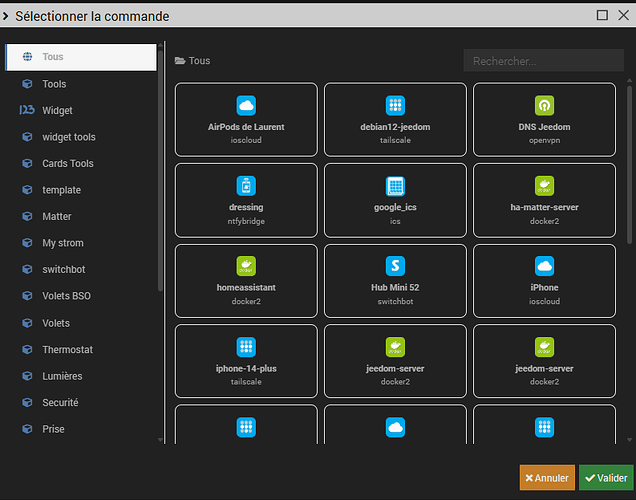
Task: Click the debian12-jeedom tailscale grid icon
Action: coord(395,106)
